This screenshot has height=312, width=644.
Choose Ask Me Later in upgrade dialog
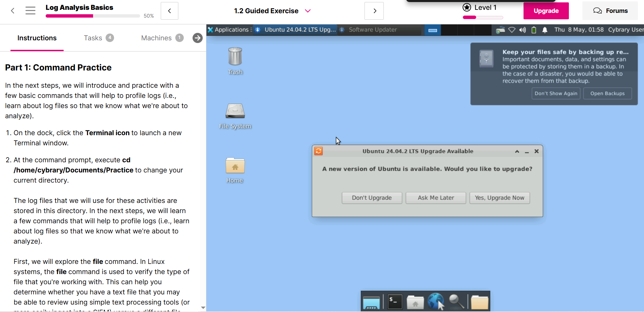click(x=436, y=198)
